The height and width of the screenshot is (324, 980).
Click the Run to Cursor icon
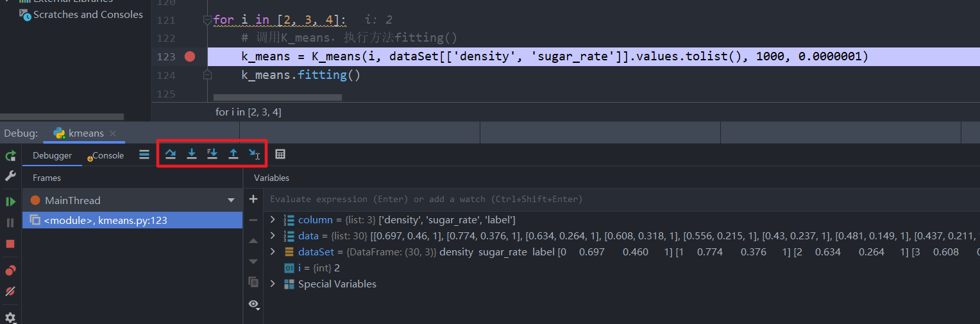click(255, 154)
